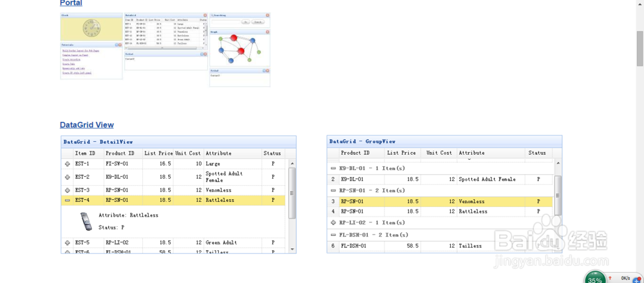644x283 pixels.
Task: Click the page vertical scrollbar thumb
Action: (640, 48)
